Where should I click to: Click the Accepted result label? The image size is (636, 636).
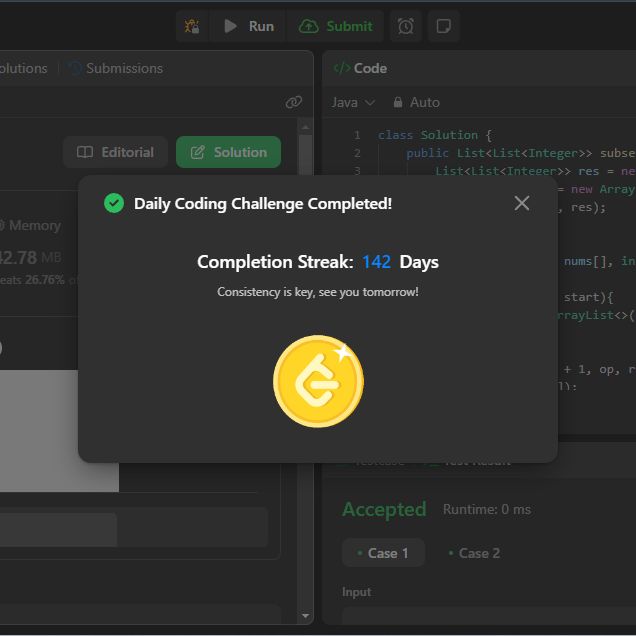[x=384, y=509]
